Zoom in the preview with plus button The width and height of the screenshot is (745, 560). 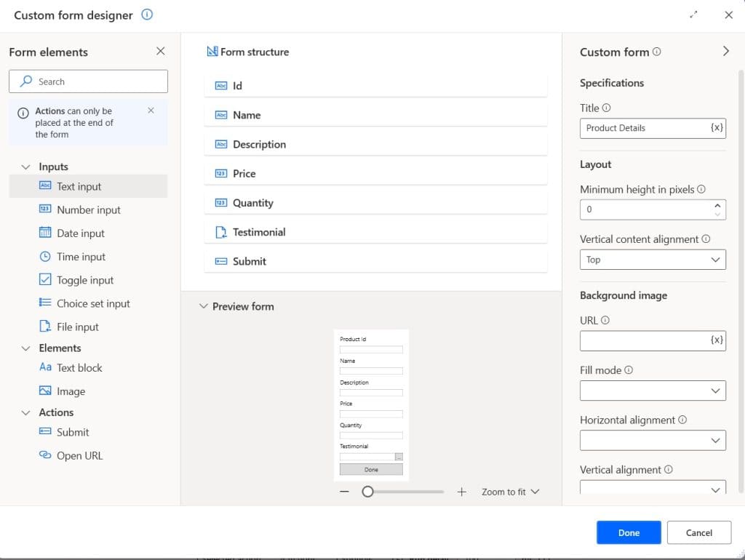tap(461, 492)
